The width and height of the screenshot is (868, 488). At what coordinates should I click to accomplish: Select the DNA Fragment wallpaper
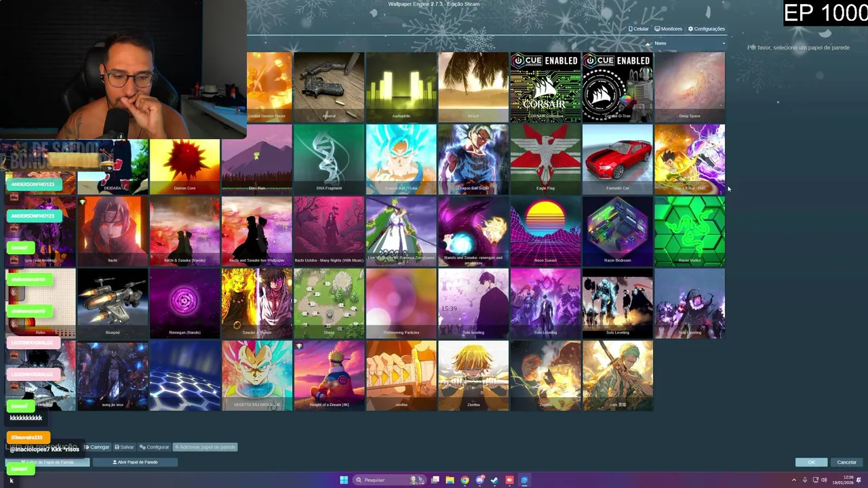point(329,159)
